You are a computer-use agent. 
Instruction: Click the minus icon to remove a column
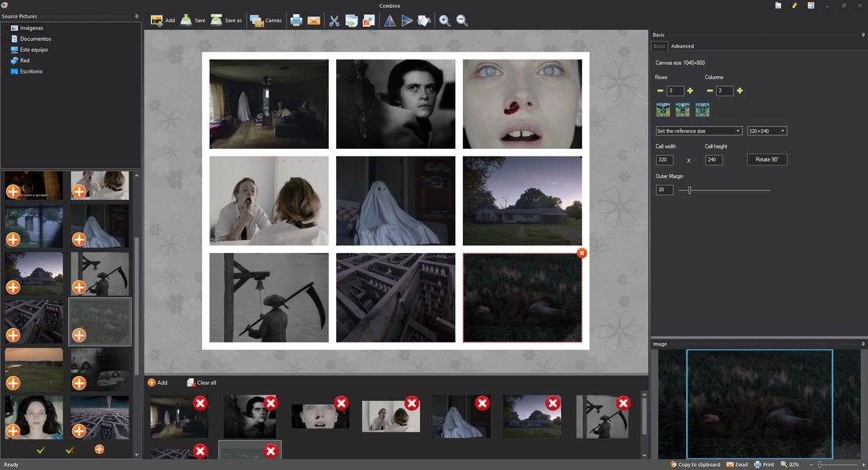click(710, 91)
